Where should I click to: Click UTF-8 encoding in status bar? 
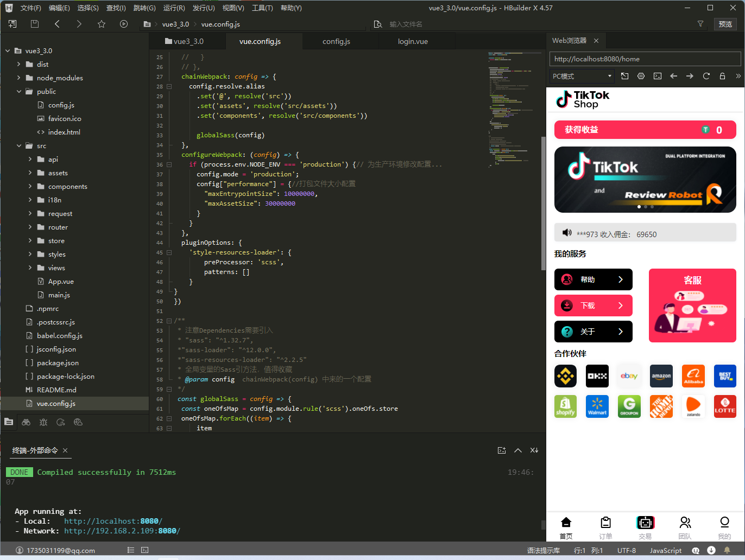(x=627, y=550)
